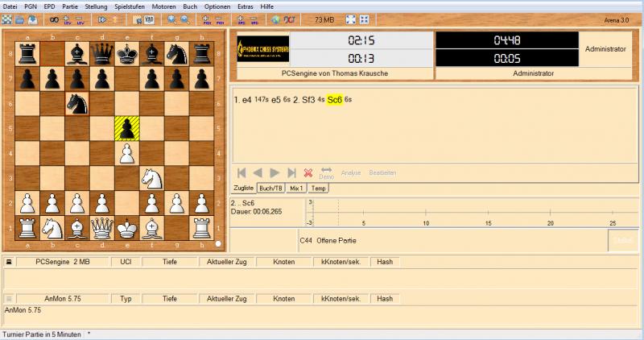Step forward one move with play arrow
644x340 pixels.
[275, 172]
